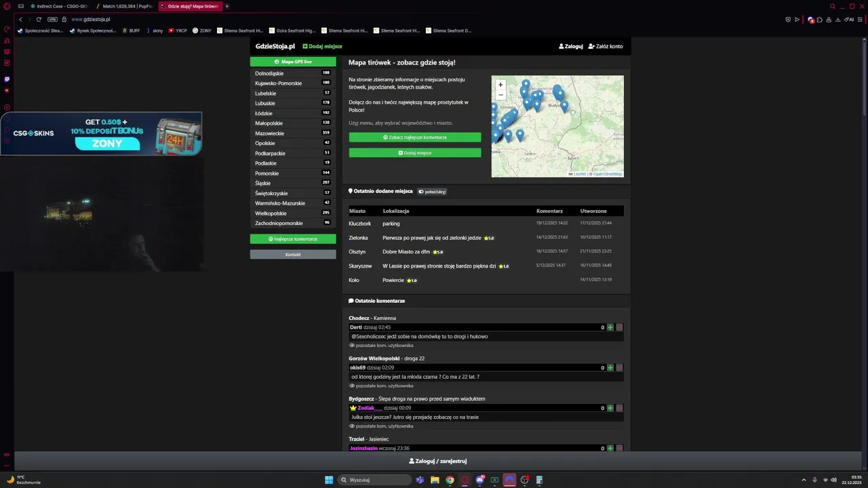Viewport: 868px width, 488px height.
Task: Click Załóż konto link
Action: point(606,47)
